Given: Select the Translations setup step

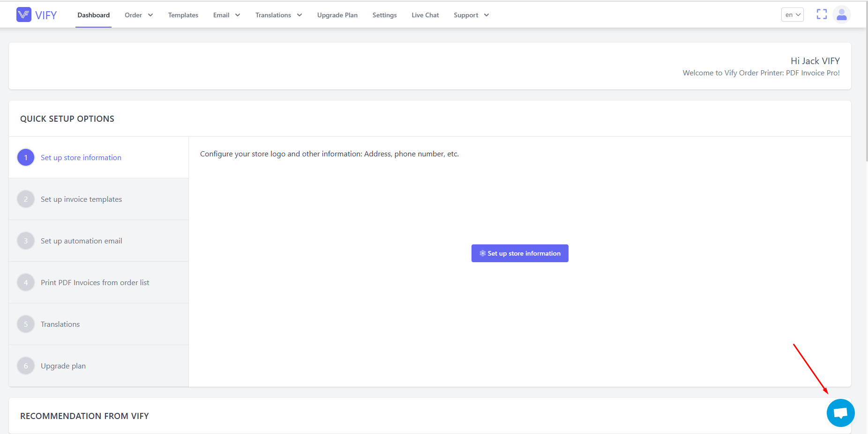Looking at the screenshot, I should coord(99,324).
